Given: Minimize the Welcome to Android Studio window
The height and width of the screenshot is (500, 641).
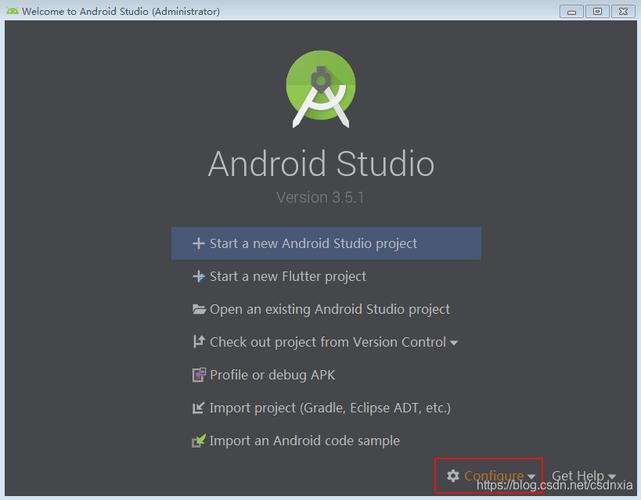Looking at the screenshot, I should [572, 11].
